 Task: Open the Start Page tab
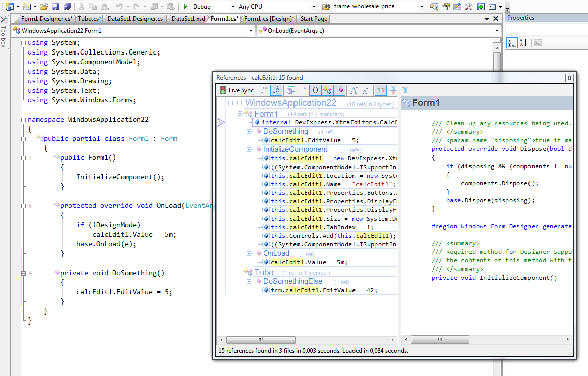[x=313, y=19]
